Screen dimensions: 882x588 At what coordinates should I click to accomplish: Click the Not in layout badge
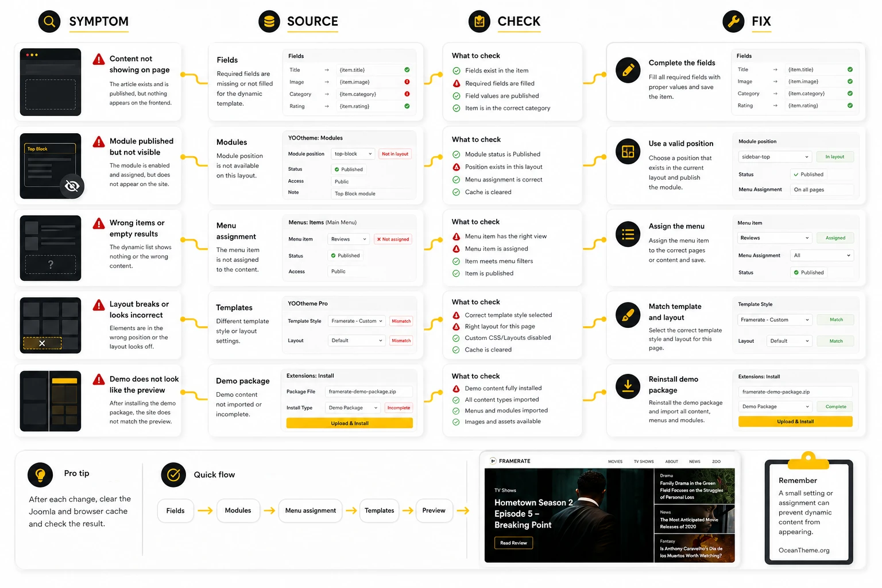395,154
